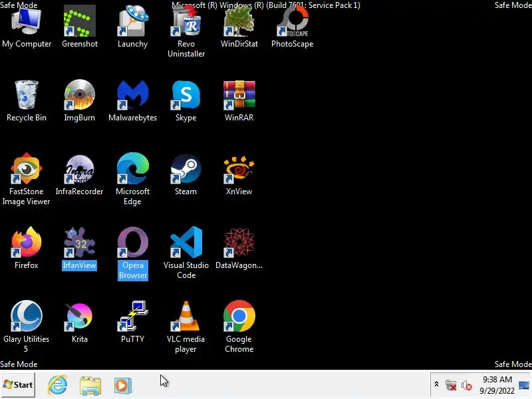The width and height of the screenshot is (532, 399).
Task: Select the DataWagon shortcut icon
Action: (239, 242)
